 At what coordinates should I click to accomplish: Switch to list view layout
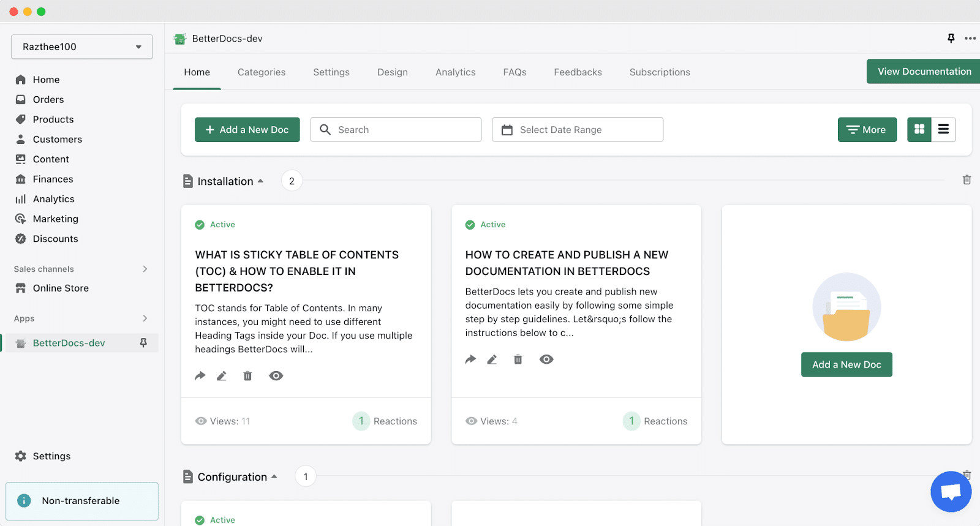[x=944, y=129]
